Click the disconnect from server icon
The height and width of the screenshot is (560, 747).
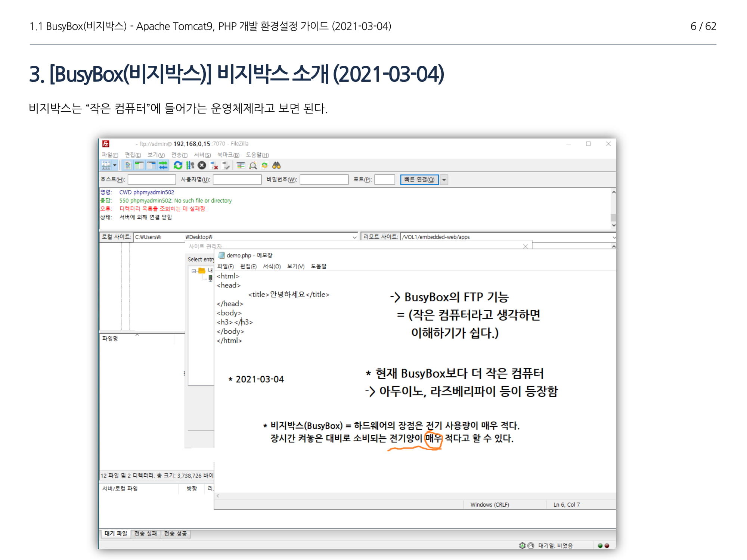(x=214, y=165)
